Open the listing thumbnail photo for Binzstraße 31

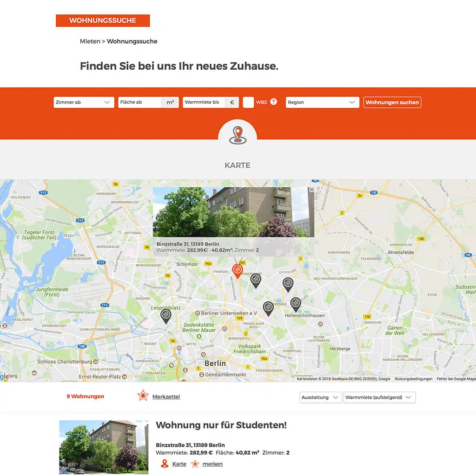[104, 447]
